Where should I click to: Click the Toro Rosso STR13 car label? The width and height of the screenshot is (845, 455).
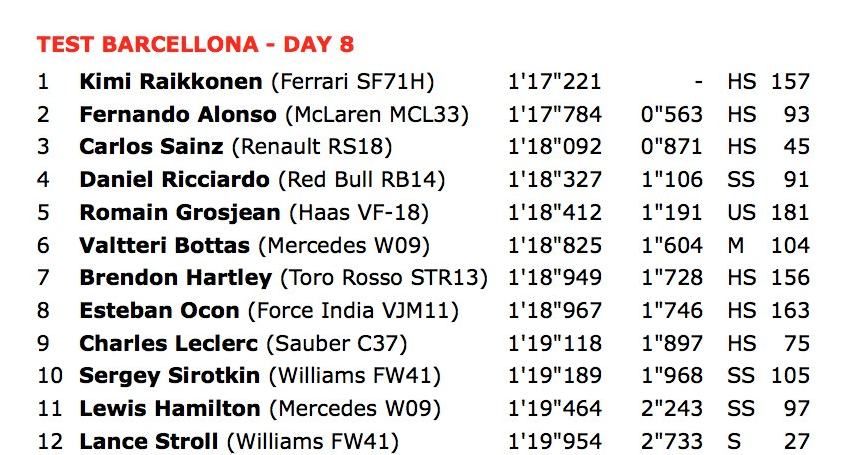coord(384,278)
